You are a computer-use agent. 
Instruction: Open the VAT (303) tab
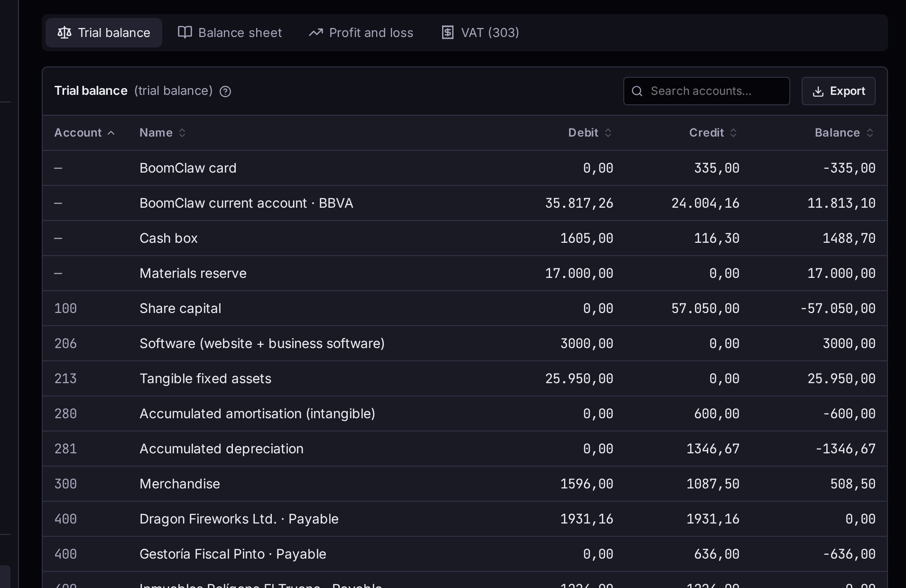click(x=480, y=33)
